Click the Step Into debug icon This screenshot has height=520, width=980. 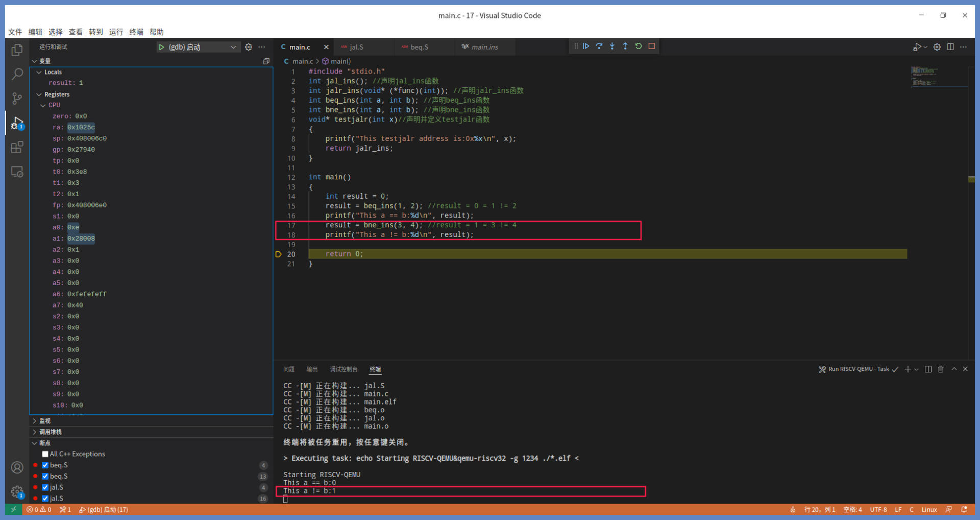coord(612,46)
